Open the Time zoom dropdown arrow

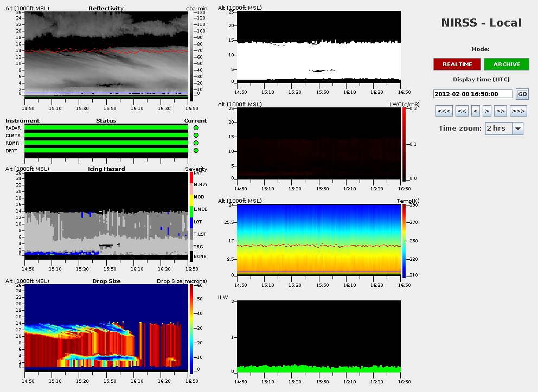517,128
